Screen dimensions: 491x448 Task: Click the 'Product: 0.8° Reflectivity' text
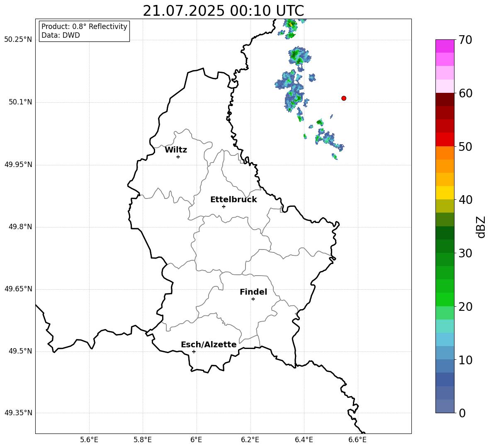click(84, 27)
